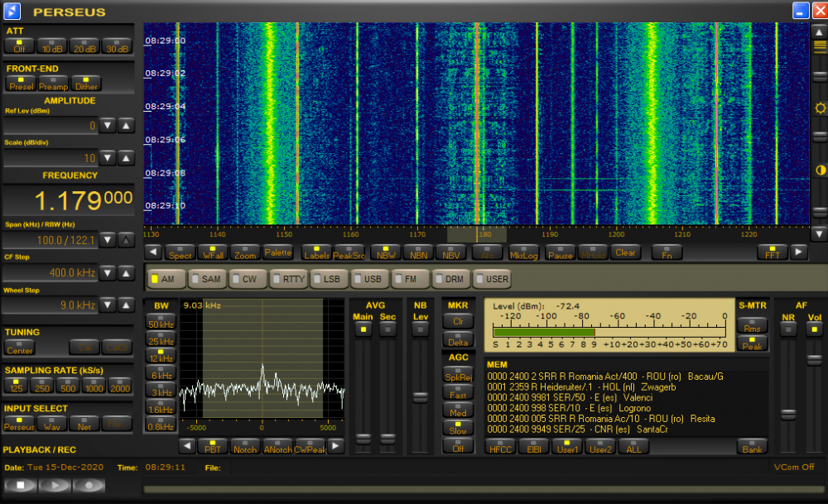Click the Wheel Step down arrow
This screenshot has width=828, height=504.
[108, 305]
